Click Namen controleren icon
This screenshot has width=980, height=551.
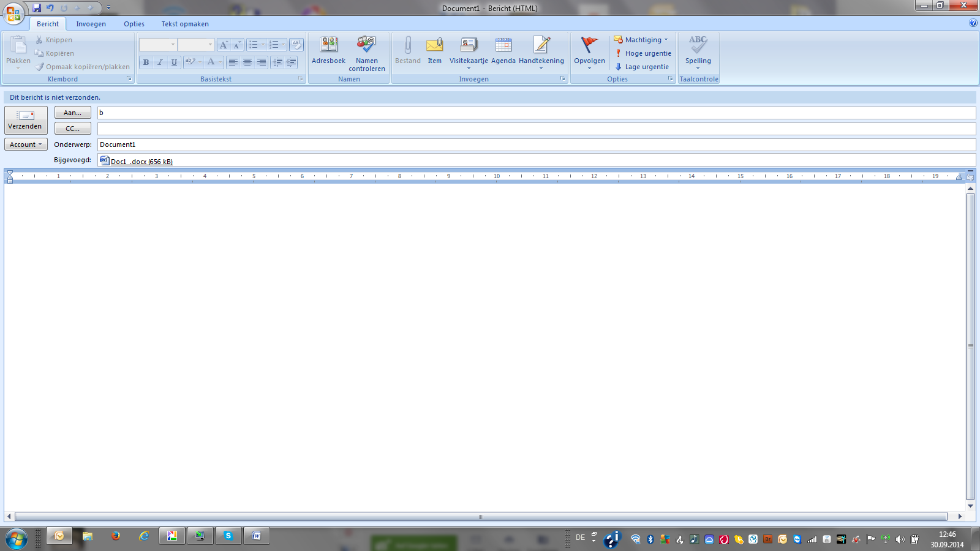pyautogui.click(x=366, y=45)
